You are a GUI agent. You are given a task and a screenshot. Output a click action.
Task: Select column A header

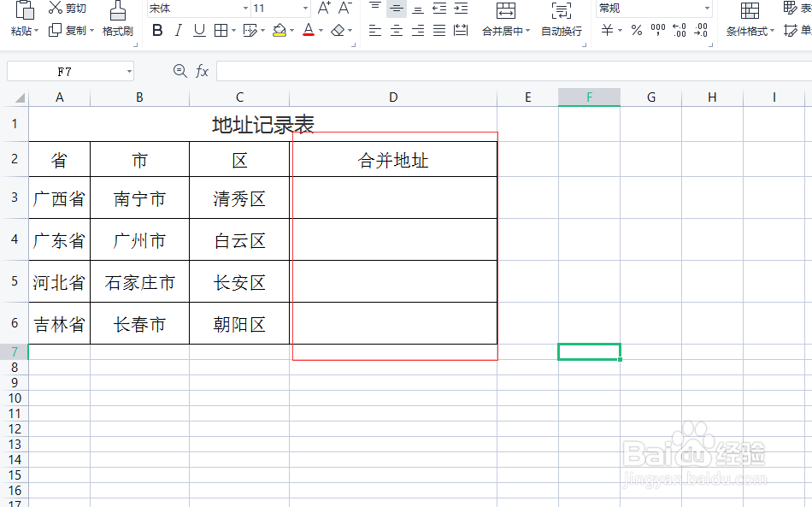click(x=60, y=97)
